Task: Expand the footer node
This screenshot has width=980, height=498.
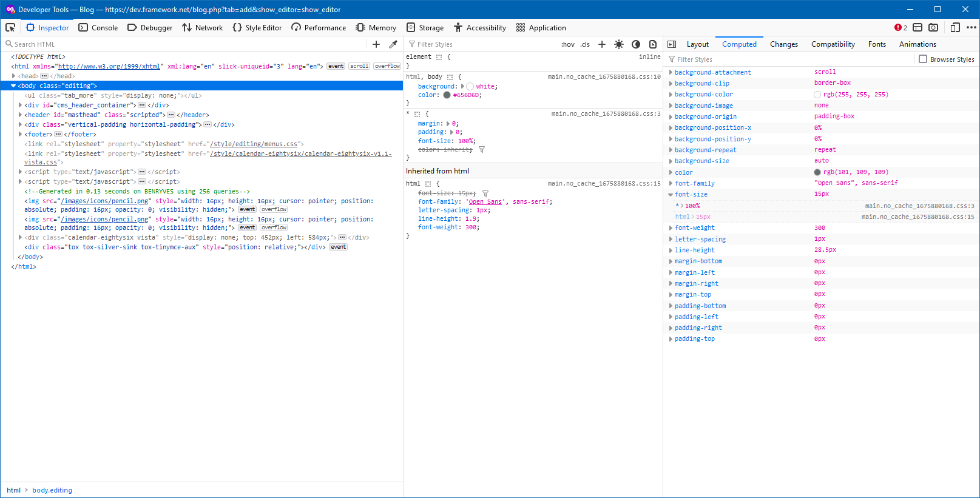Action: [20, 135]
